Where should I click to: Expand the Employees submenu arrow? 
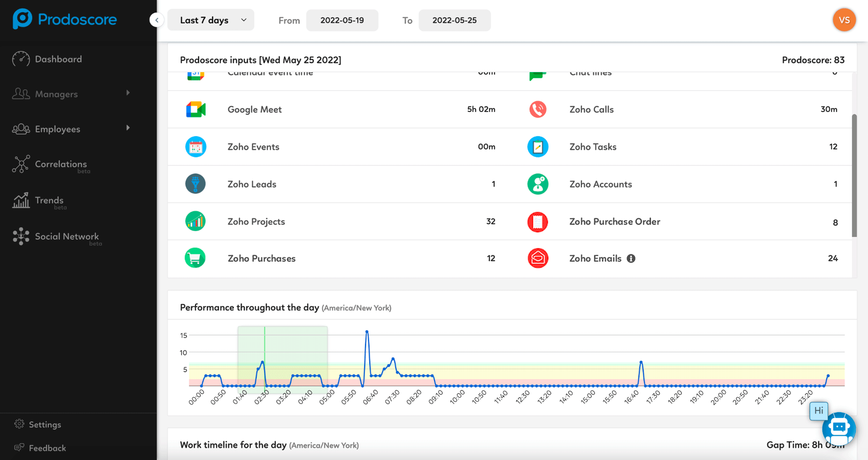[128, 128]
